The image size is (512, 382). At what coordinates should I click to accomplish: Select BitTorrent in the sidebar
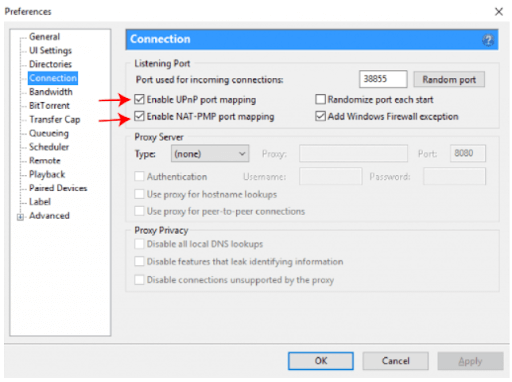(49, 106)
